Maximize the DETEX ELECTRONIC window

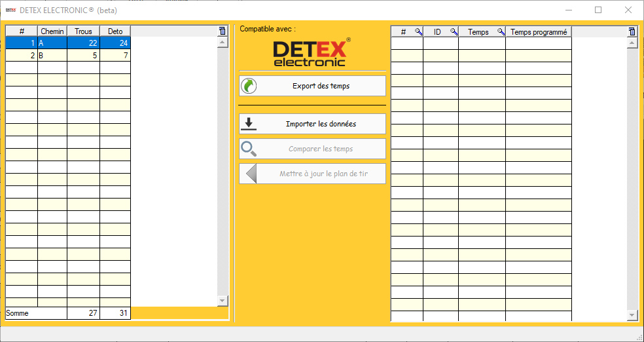(598, 10)
